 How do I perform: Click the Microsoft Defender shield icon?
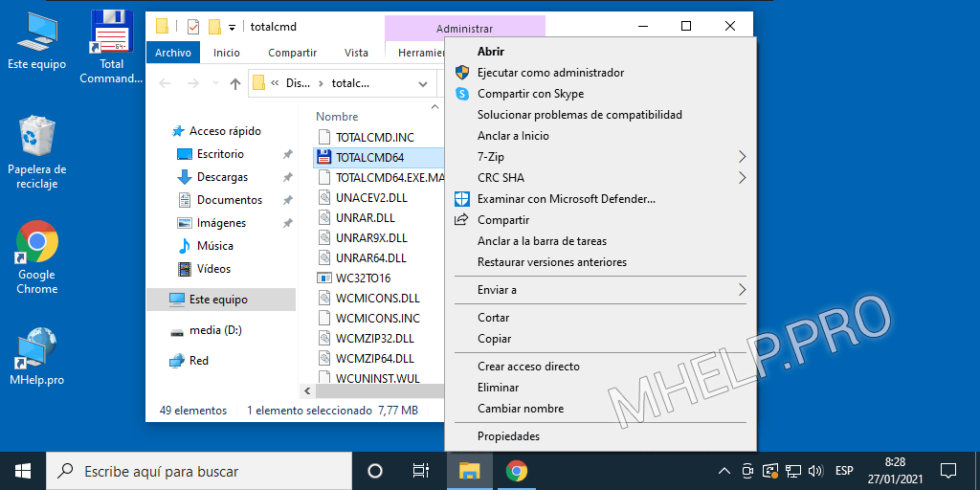tap(462, 199)
